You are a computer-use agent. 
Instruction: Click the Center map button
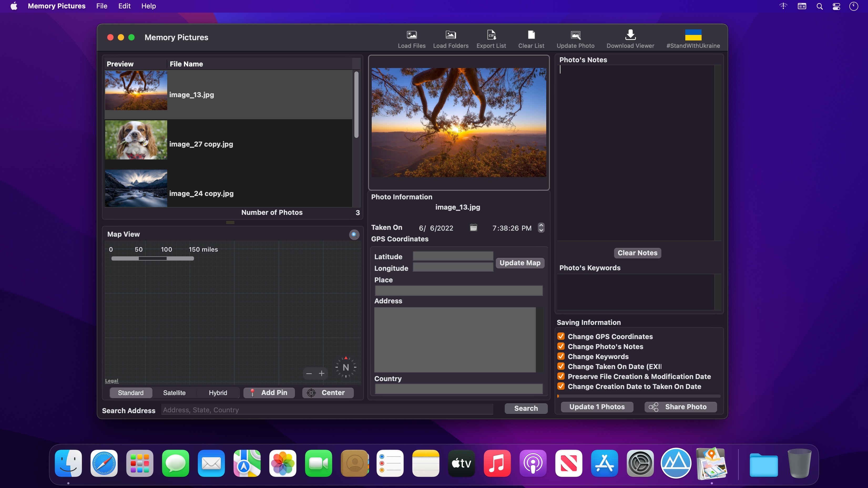(328, 393)
